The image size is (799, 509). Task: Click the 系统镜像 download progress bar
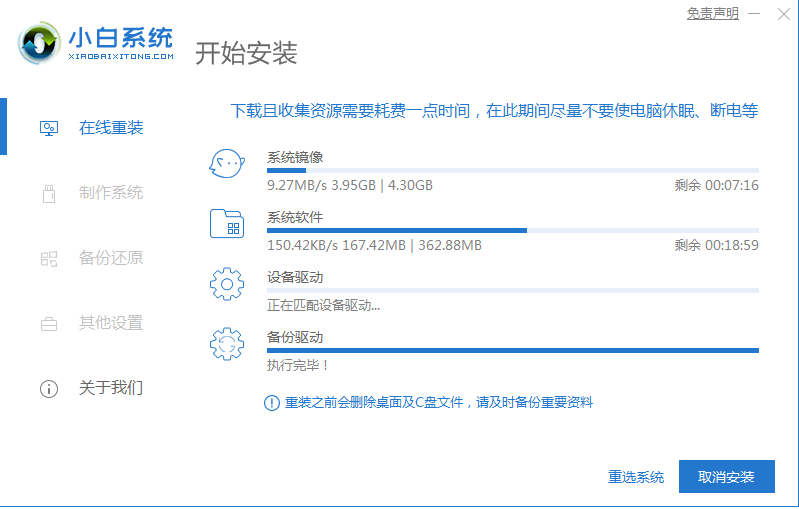click(x=512, y=171)
